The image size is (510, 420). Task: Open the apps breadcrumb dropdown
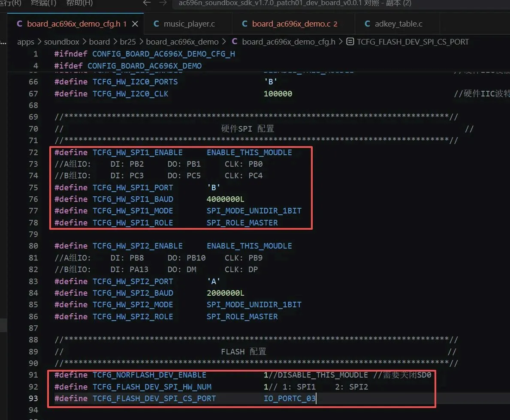point(26,42)
